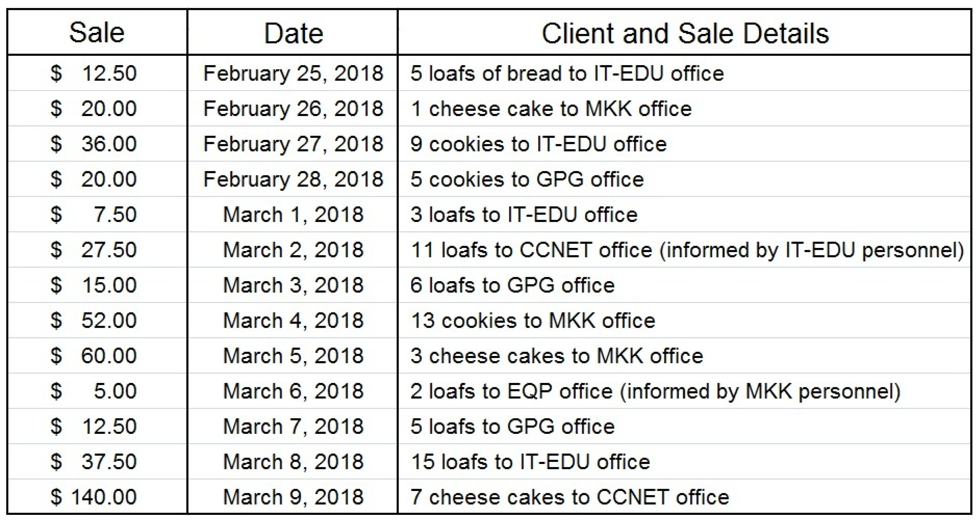
Task: Select the Date column header
Action: pyautogui.click(x=293, y=34)
